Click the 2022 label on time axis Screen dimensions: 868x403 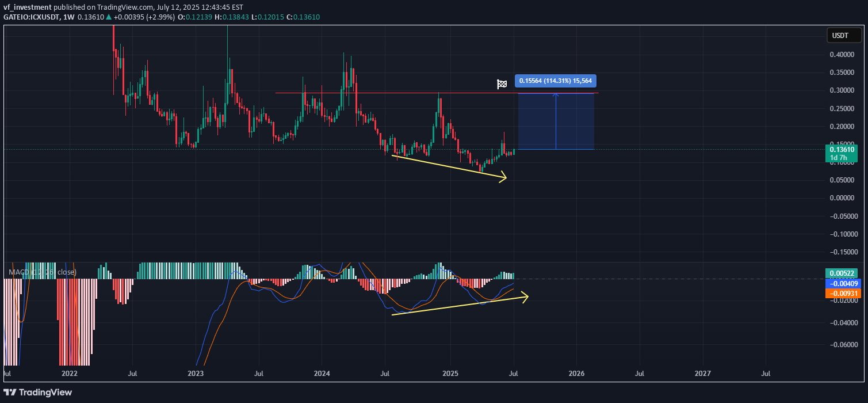pos(70,374)
